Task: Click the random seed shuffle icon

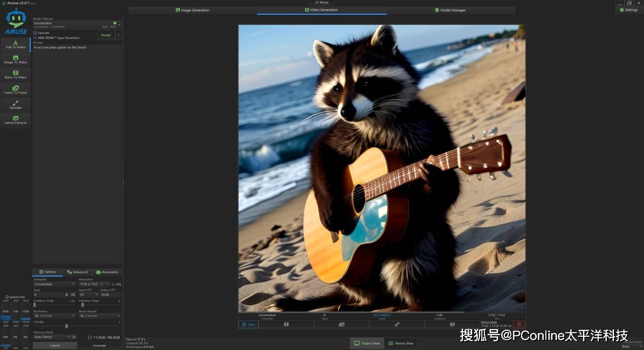Action: 73,295
